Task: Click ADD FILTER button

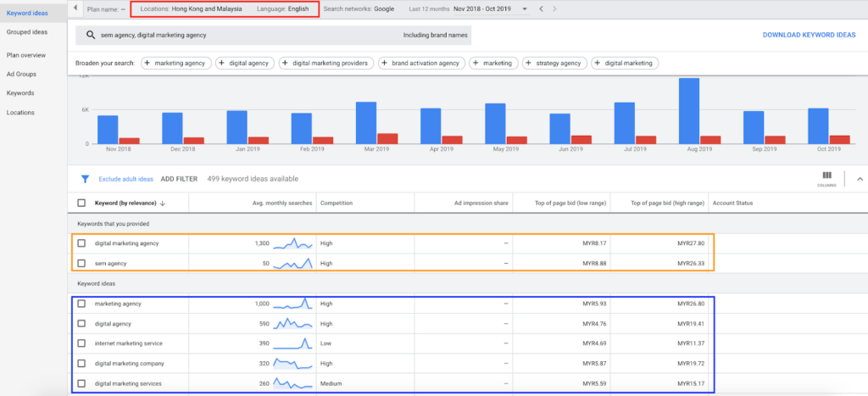Action: pyautogui.click(x=179, y=179)
